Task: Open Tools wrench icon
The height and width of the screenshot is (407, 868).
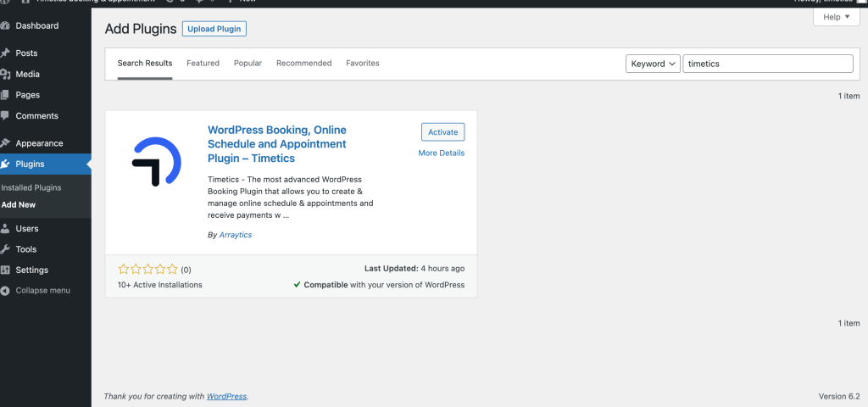Action: point(5,249)
